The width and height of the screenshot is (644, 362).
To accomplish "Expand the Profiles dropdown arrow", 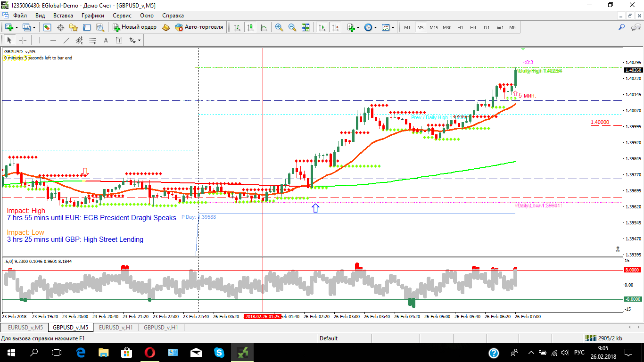I will (x=34, y=27).
